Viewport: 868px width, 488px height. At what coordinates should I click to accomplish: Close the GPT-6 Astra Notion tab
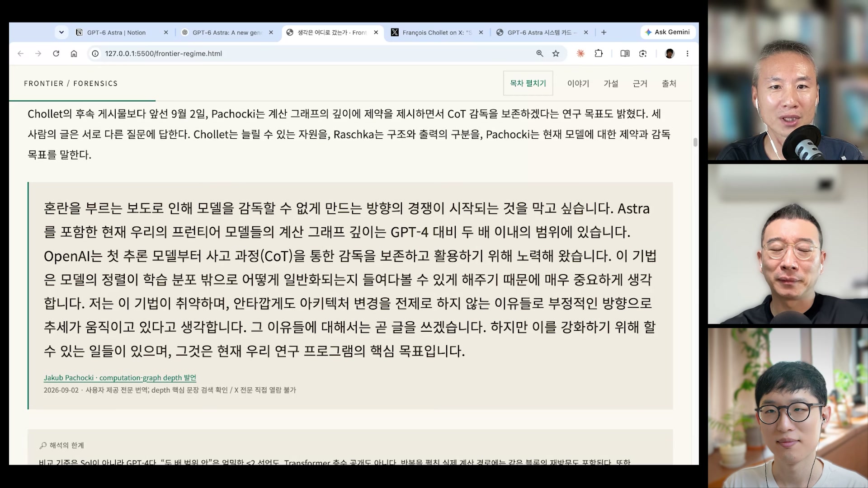click(166, 33)
